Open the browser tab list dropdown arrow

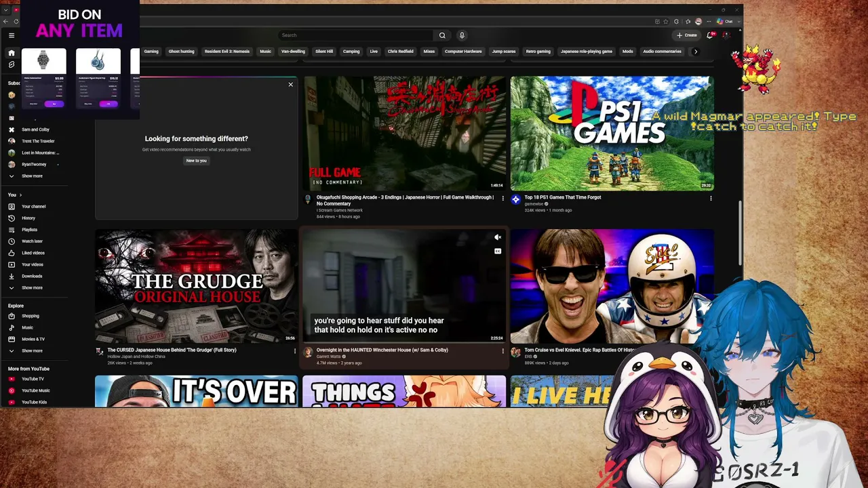point(6,10)
